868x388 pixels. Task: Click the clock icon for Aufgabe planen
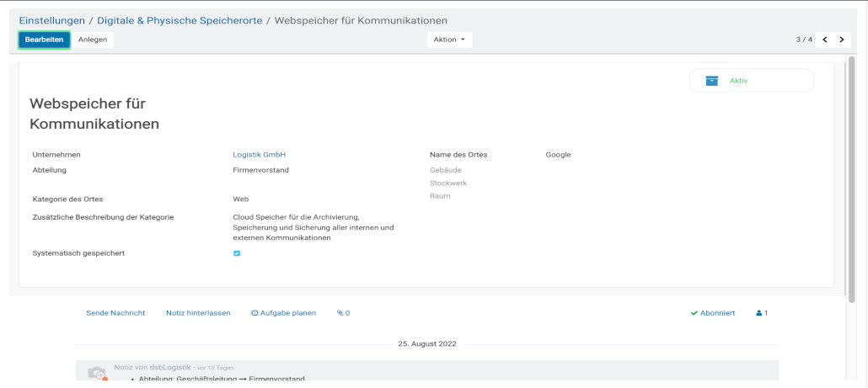point(255,313)
